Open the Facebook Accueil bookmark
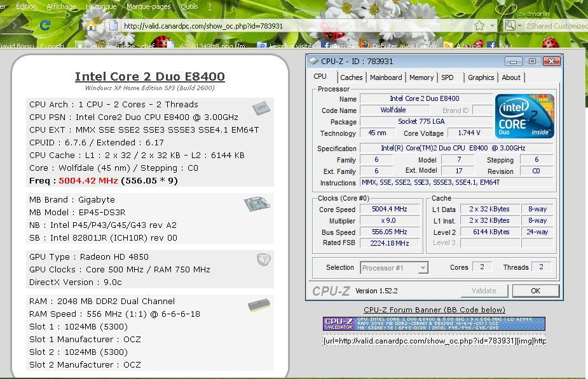This screenshot has width=588, height=379. 337,45
